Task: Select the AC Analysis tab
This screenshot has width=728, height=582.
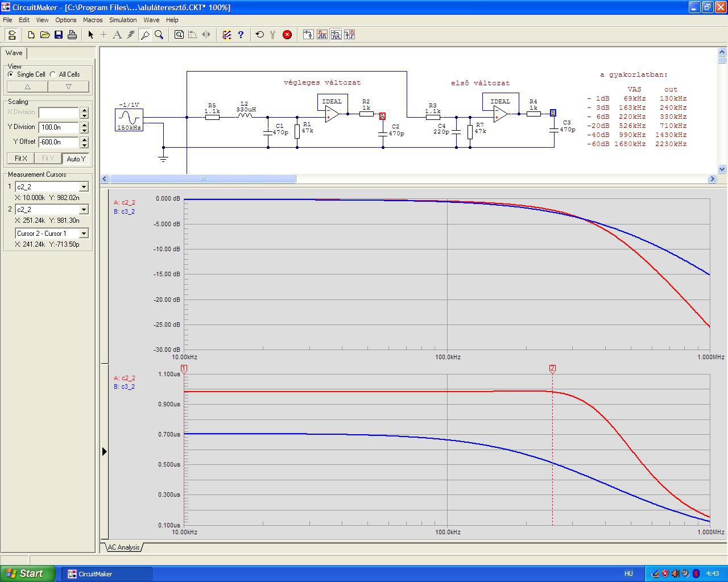Action: 123,547
